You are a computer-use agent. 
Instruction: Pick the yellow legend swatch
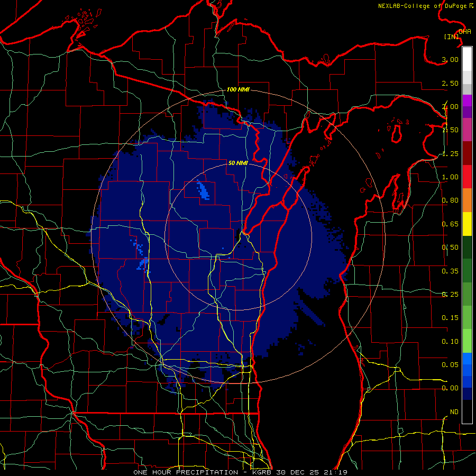coord(467,224)
